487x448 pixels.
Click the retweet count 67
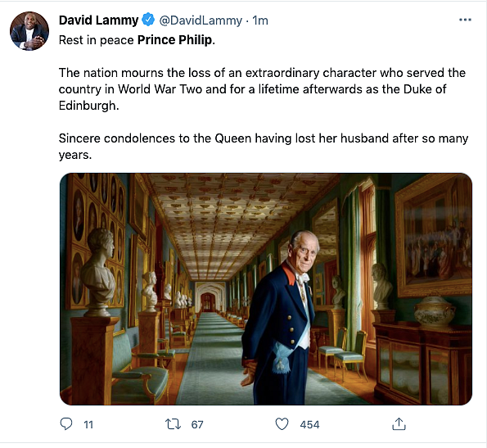(197, 424)
